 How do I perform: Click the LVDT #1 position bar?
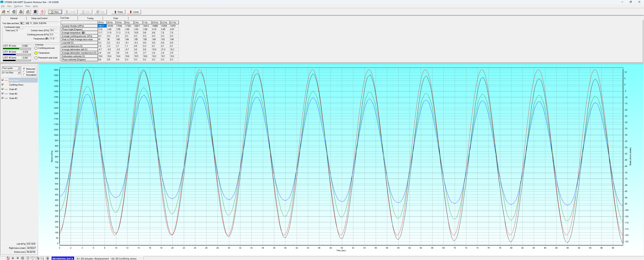click(16, 48)
